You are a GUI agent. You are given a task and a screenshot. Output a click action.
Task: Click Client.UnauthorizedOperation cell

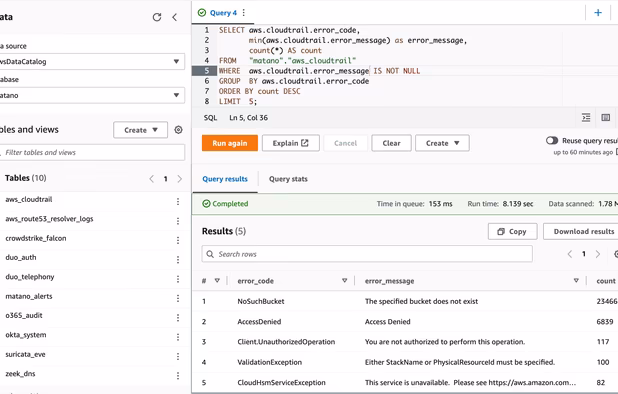coord(286,342)
